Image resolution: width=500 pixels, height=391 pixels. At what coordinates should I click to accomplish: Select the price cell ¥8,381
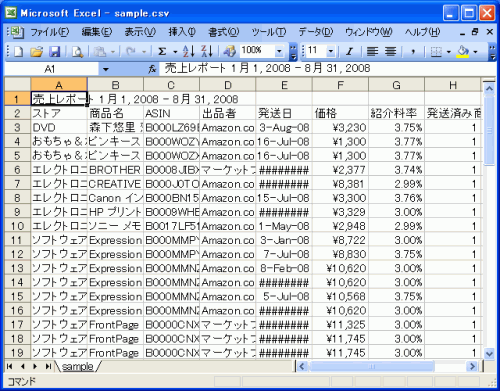coord(340,184)
